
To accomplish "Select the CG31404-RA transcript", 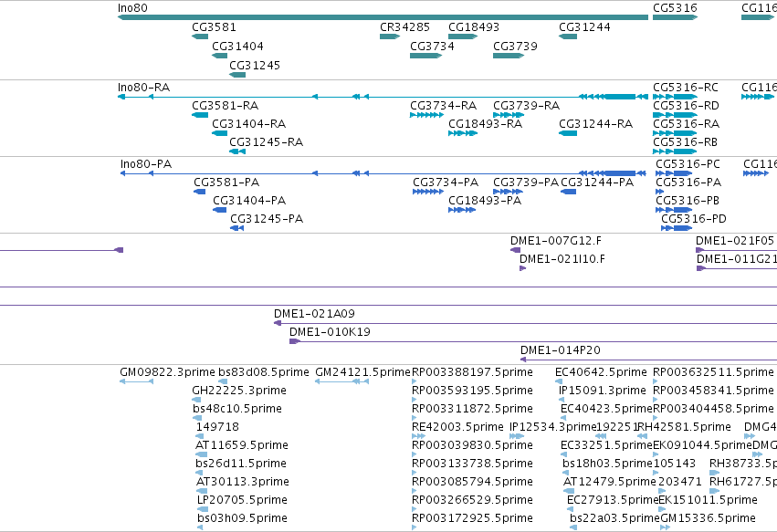I will tap(219, 133).
